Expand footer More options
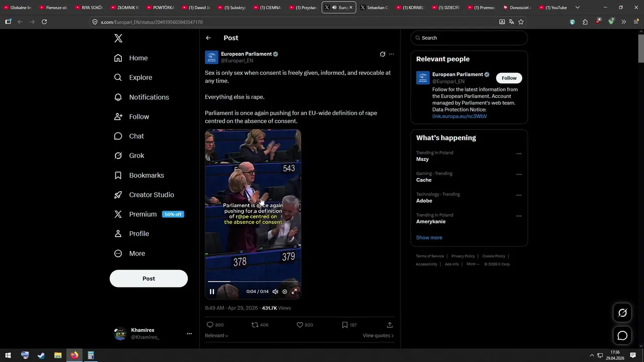Screen dimensions: 644x362 coord(472,264)
